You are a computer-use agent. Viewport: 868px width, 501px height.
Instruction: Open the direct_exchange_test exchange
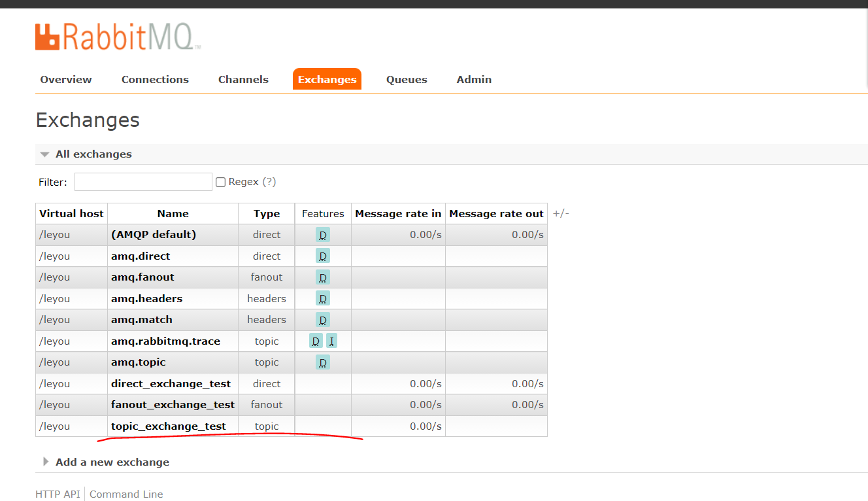coord(171,384)
